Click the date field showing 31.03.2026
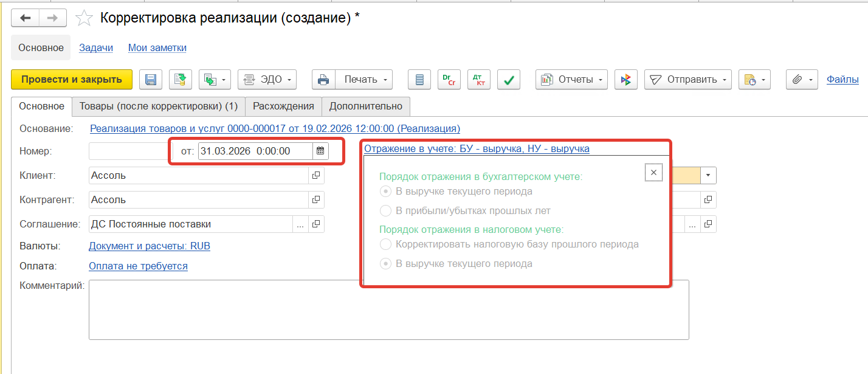The width and height of the screenshot is (868, 374). [x=255, y=151]
